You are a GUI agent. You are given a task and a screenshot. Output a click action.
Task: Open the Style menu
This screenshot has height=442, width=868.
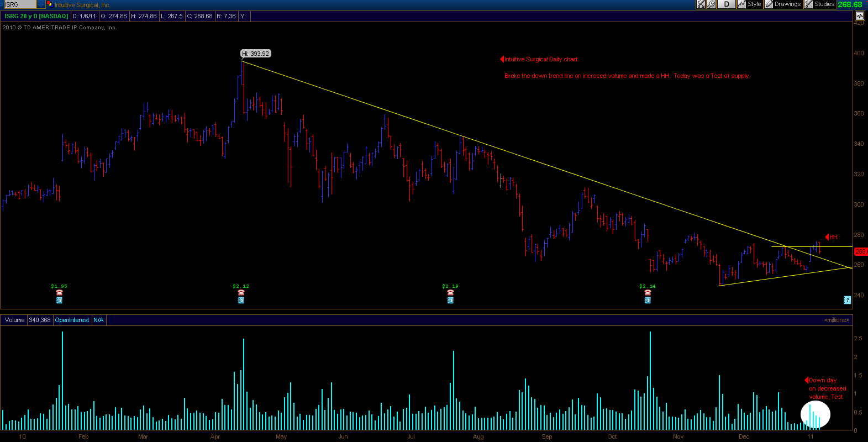750,4
